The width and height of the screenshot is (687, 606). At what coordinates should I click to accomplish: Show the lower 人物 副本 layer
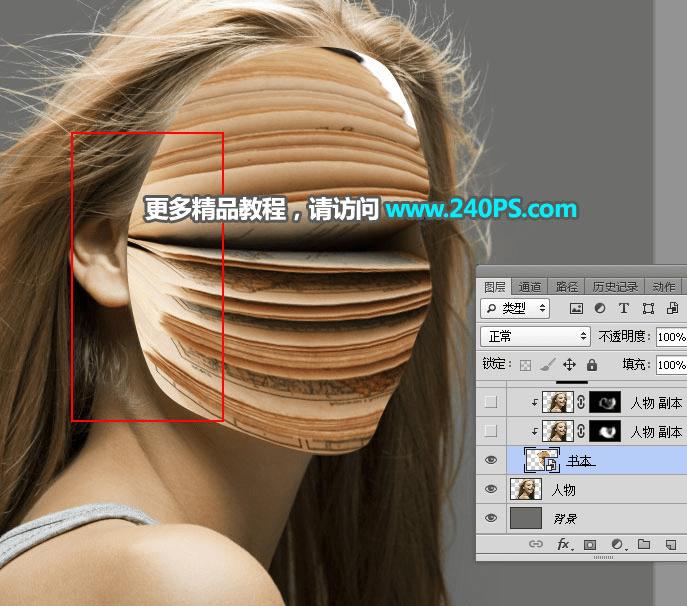click(491, 431)
